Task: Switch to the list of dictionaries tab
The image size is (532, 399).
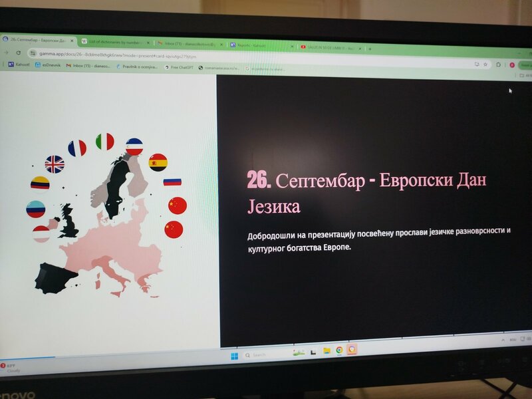Action: click(113, 42)
